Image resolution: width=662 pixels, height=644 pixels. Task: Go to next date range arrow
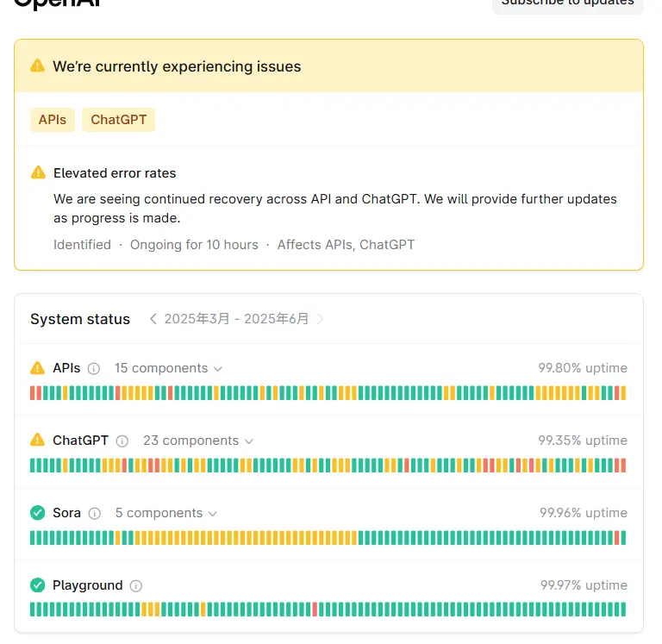(x=321, y=319)
